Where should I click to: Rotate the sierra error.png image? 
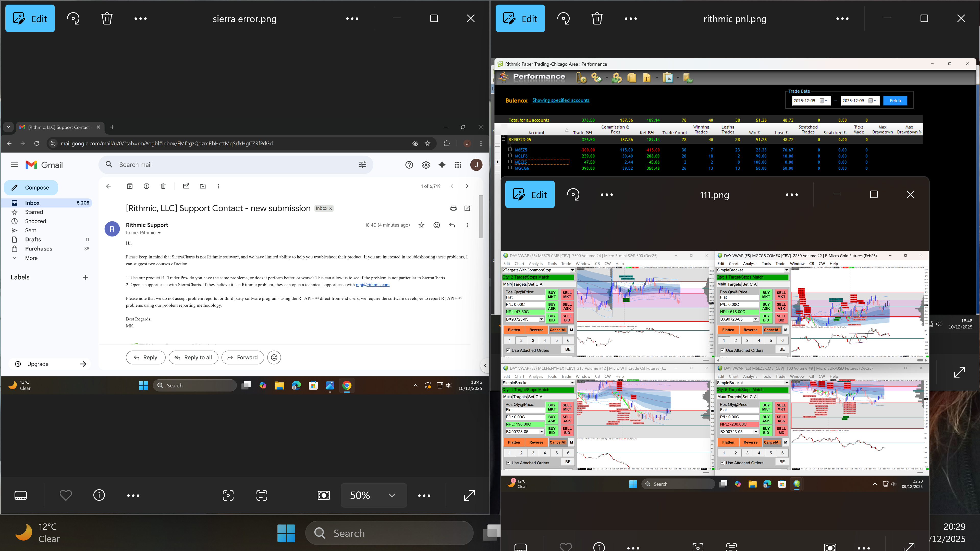(73, 19)
